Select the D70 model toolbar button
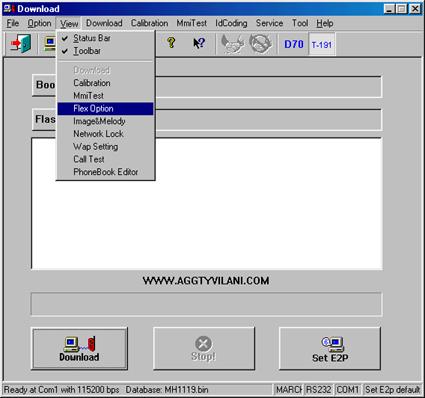The width and height of the screenshot is (425, 398). pyautogui.click(x=294, y=44)
